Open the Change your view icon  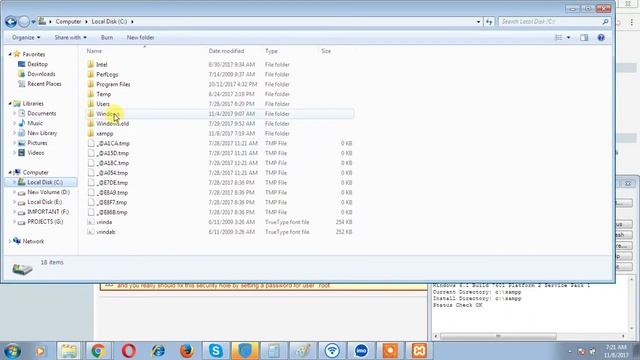pyautogui.click(x=558, y=38)
